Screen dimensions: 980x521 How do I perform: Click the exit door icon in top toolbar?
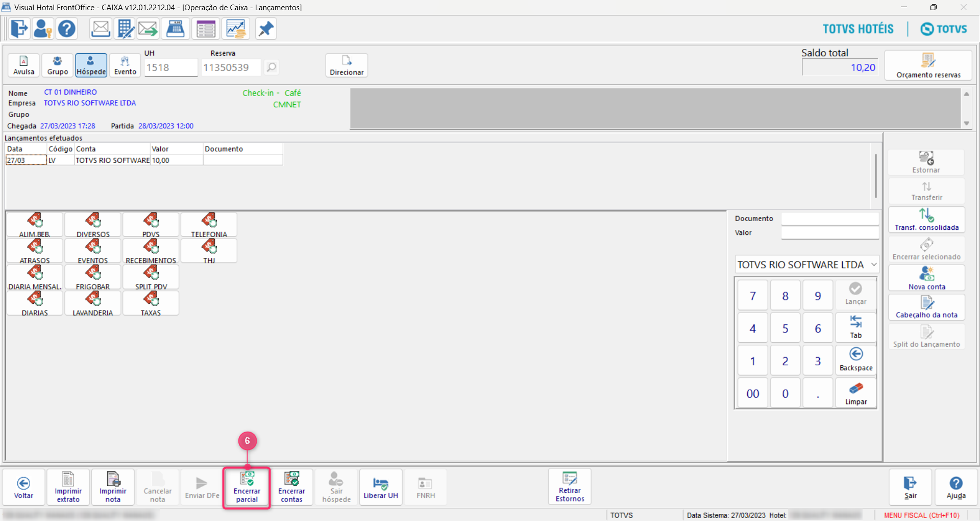pos(19,29)
